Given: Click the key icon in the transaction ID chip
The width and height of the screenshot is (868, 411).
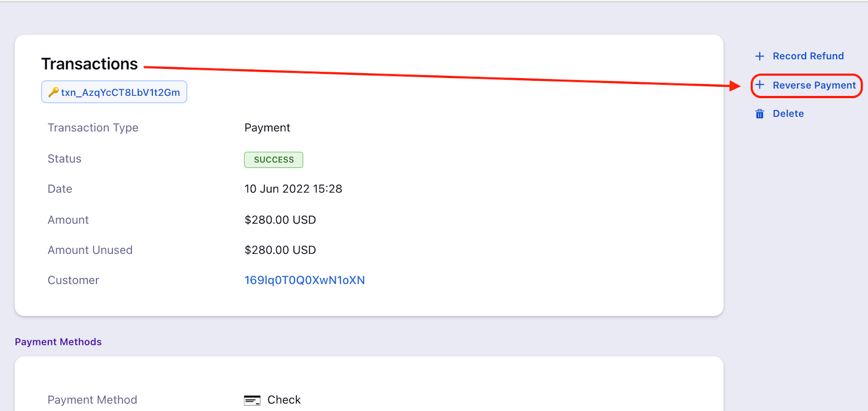Looking at the screenshot, I should 53,92.
